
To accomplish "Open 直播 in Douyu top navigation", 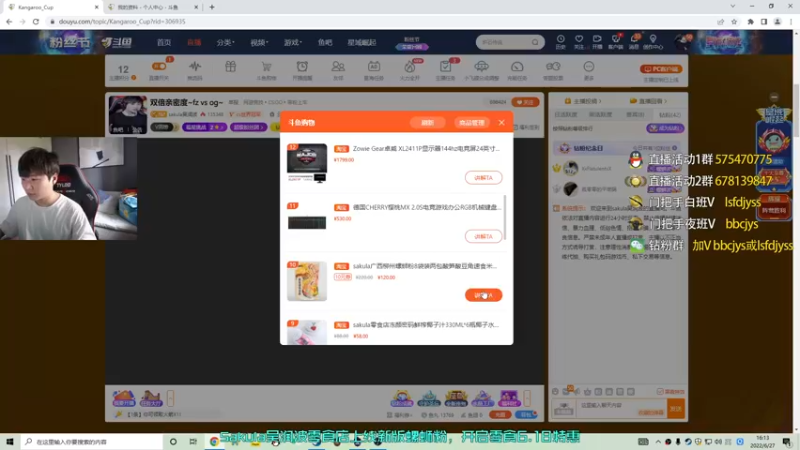I will point(194,42).
